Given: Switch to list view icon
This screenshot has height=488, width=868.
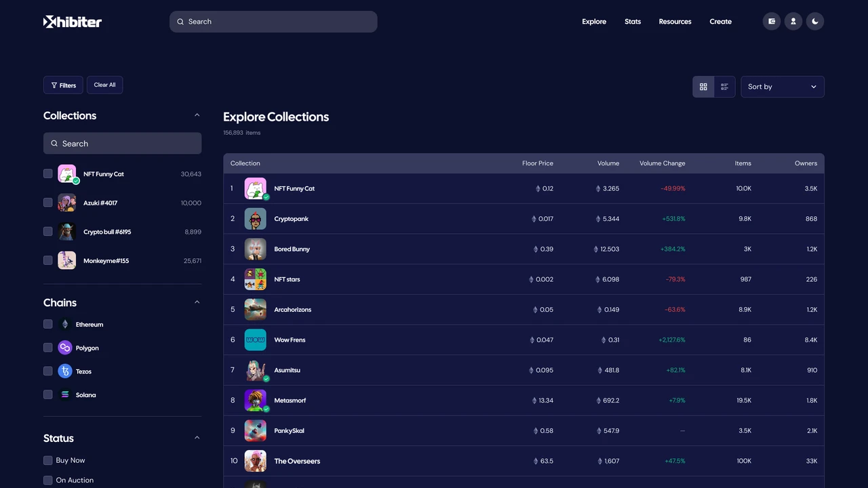Looking at the screenshot, I should (724, 87).
